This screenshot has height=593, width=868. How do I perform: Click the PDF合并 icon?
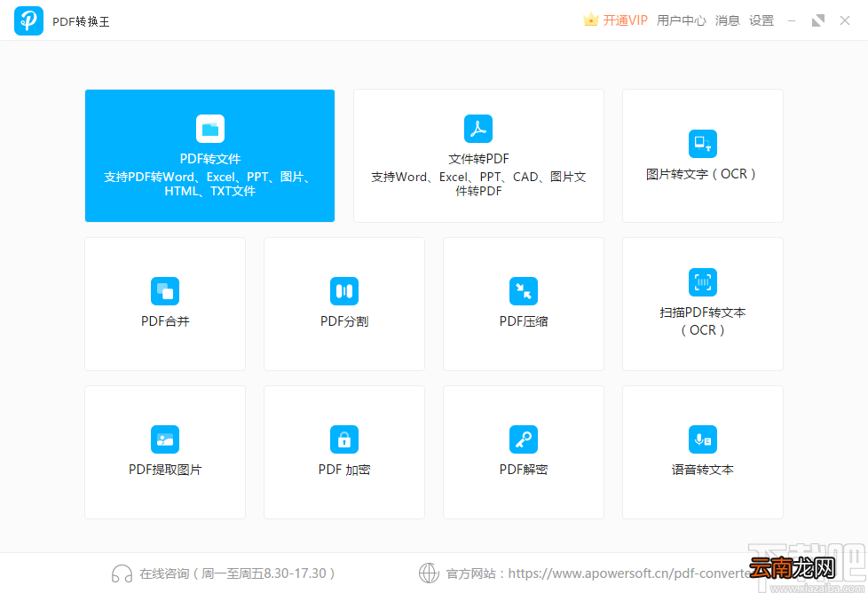(x=165, y=290)
